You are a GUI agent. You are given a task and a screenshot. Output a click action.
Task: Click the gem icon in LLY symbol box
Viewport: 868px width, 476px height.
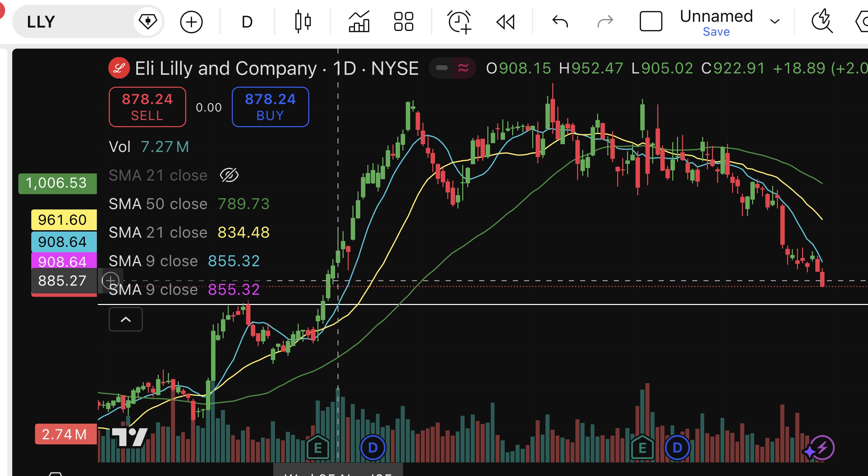point(148,22)
